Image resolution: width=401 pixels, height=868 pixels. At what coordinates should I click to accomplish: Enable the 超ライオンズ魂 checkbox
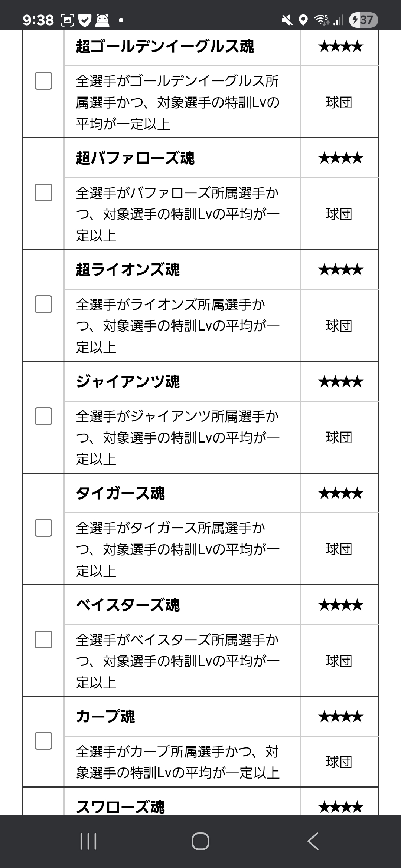pyautogui.click(x=43, y=304)
